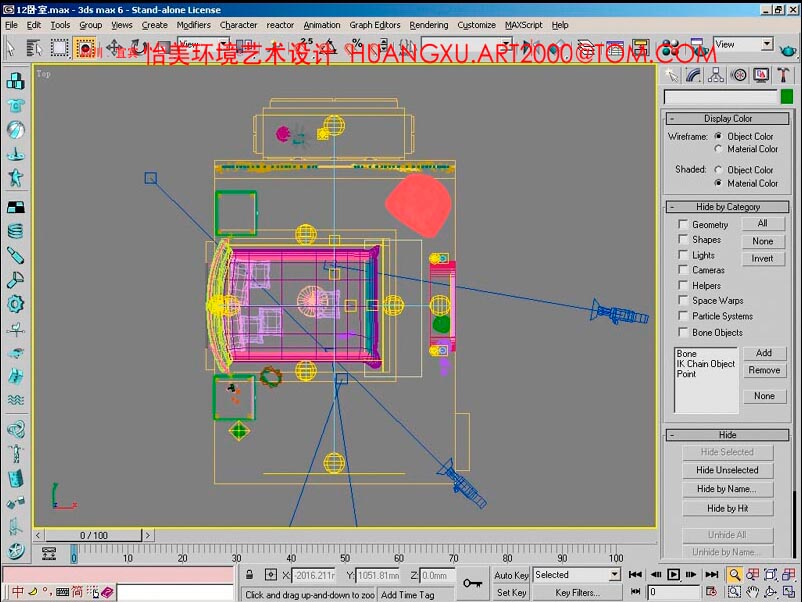This screenshot has width=802, height=602.
Task: Toggle absolute/offset transform type-in icon
Action: click(x=271, y=575)
